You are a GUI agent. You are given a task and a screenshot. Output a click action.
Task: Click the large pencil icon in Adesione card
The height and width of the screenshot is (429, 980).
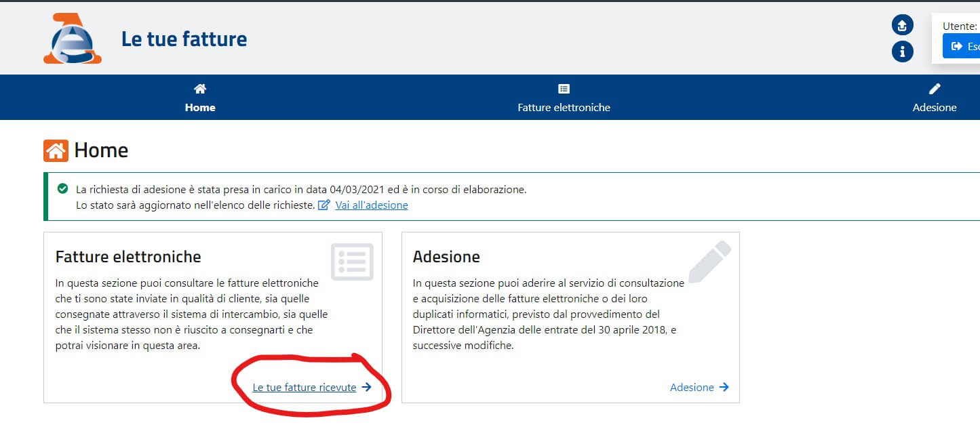pos(709,262)
